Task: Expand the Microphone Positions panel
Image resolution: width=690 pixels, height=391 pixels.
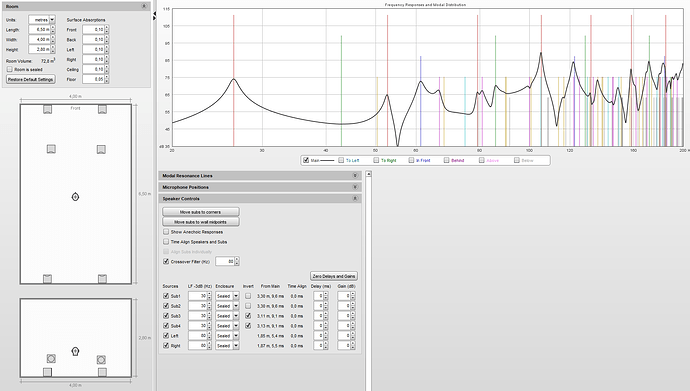Action: click(x=355, y=187)
